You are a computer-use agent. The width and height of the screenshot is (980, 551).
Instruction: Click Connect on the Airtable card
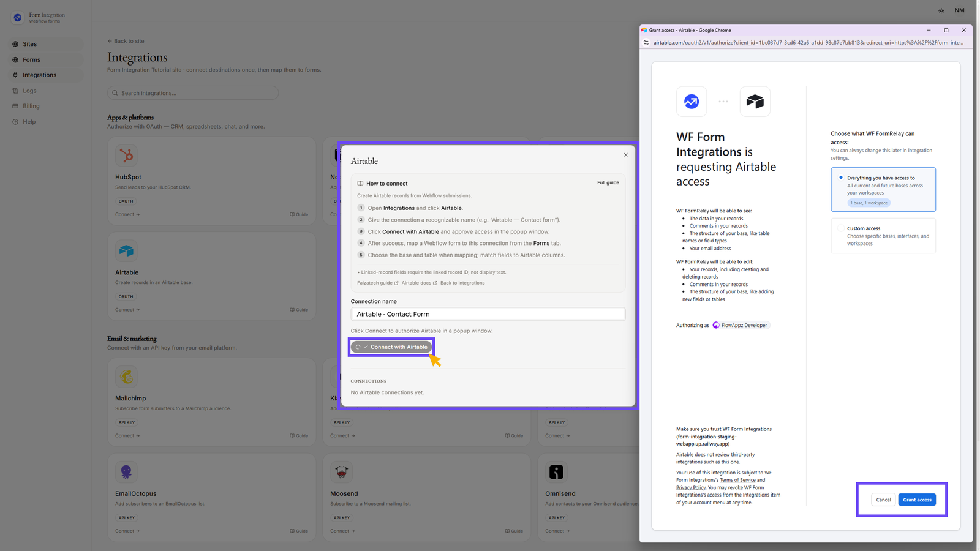[x=127, y=310]
